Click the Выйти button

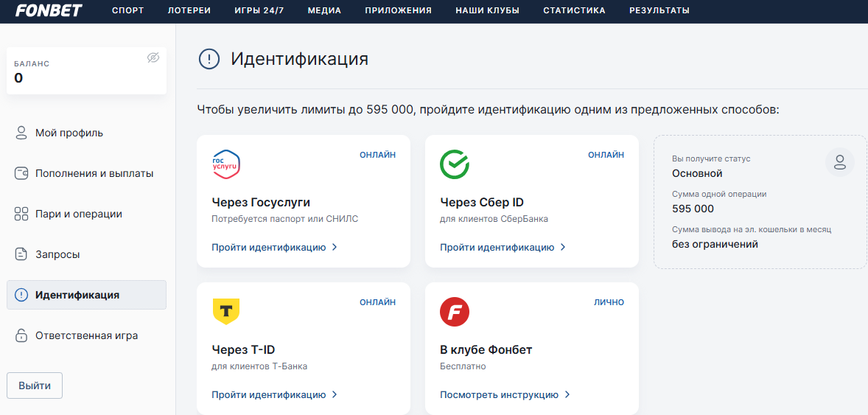click(35, 386)
